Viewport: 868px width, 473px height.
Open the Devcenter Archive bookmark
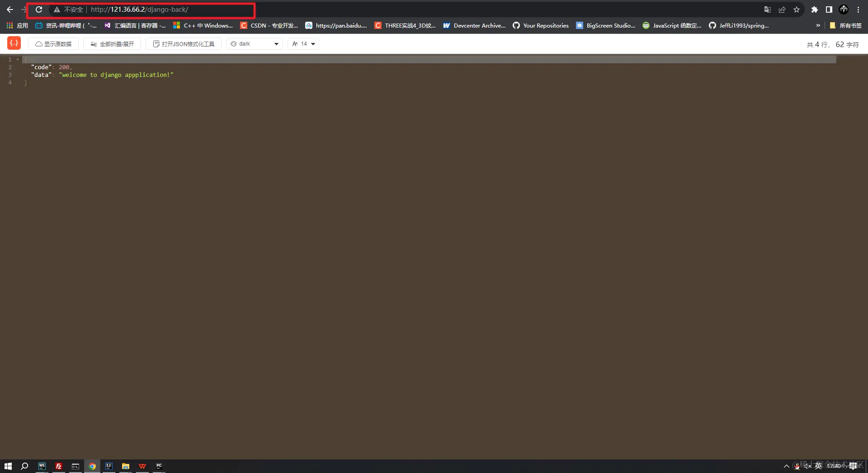click(474, 25)
